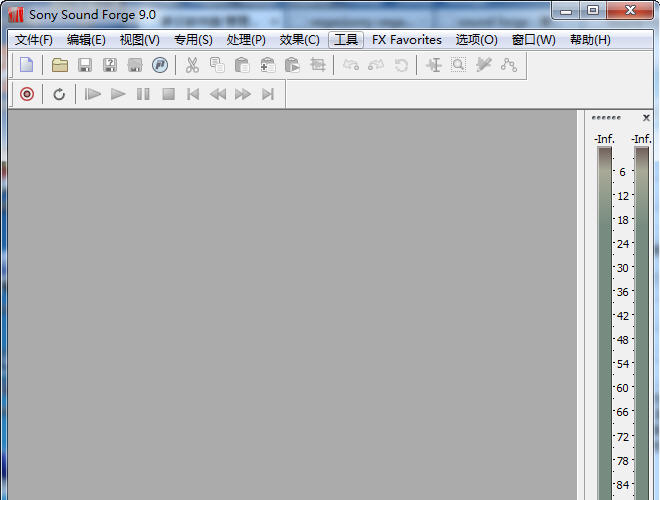Viewport: 660px width, 520px height.
Task: Minimize the Sound Forge window
Action: point(566,11)
